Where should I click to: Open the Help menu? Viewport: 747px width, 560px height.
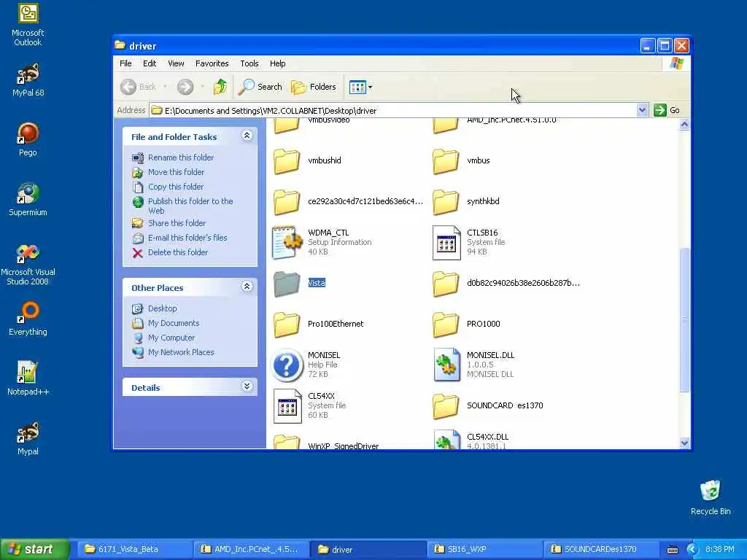click(277, 63)
